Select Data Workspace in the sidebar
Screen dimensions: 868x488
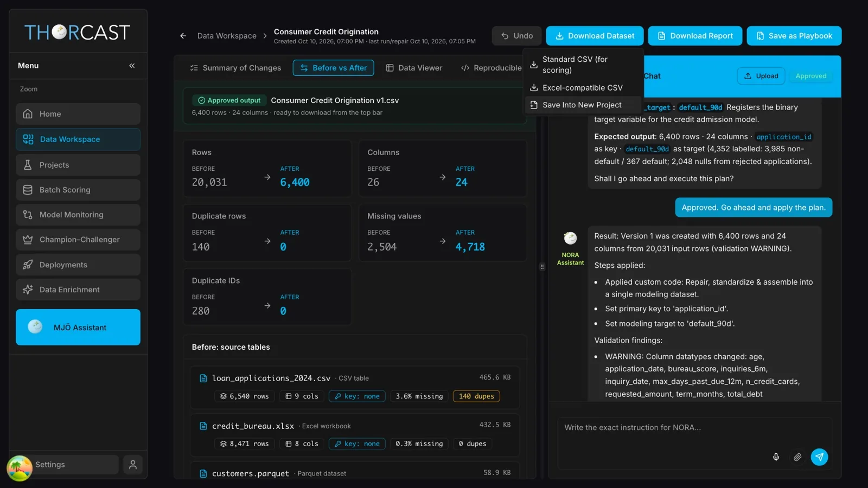pyautogui.click(x=78, y=139)
